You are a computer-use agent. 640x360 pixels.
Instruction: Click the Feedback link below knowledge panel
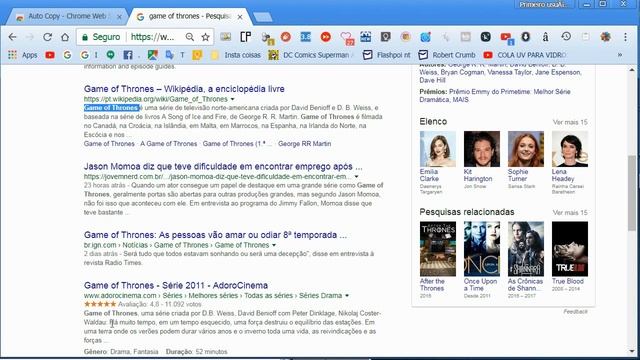[576, 311]
